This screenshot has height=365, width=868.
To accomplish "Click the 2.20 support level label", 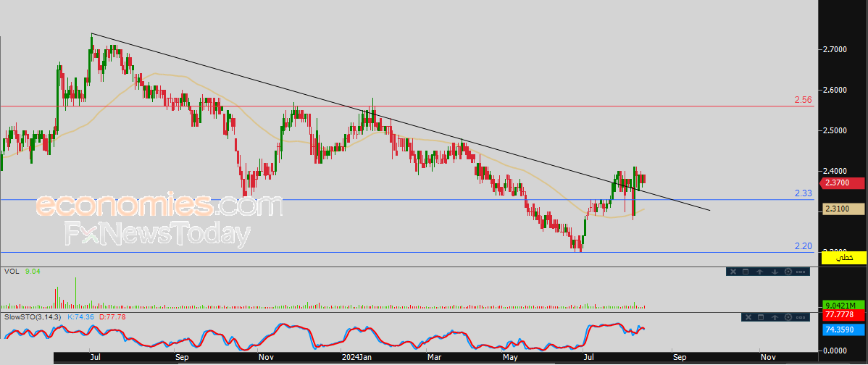I will coord(803,246).
